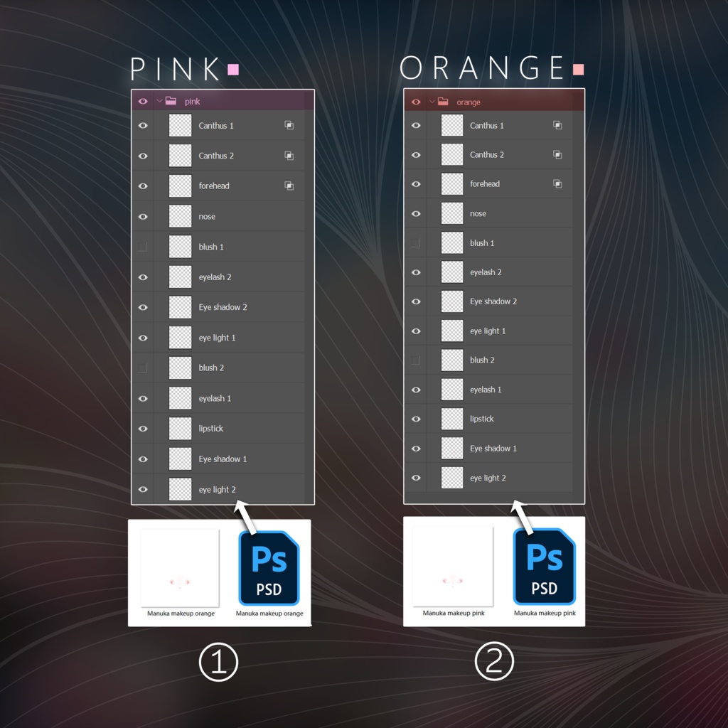Click Canthus 1 smart filter icon in pink panel
This screenshot has width=728, height=728.
point(289,125)
